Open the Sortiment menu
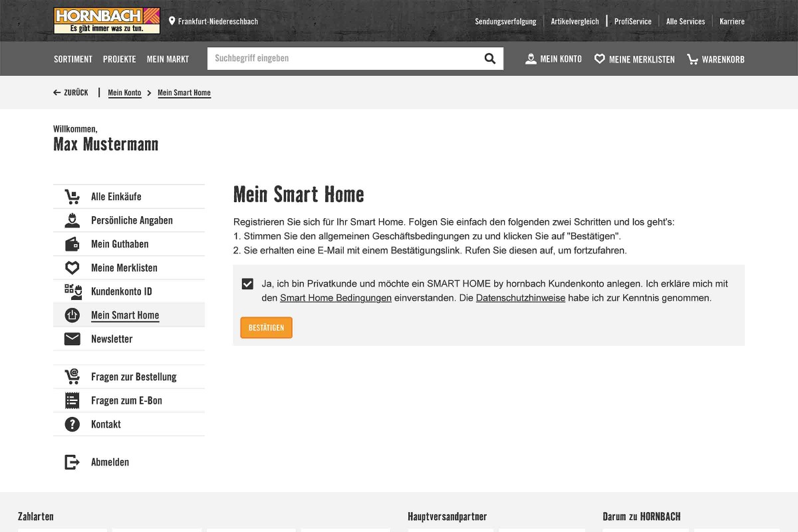The image size is (798, 532). [73, 59]
